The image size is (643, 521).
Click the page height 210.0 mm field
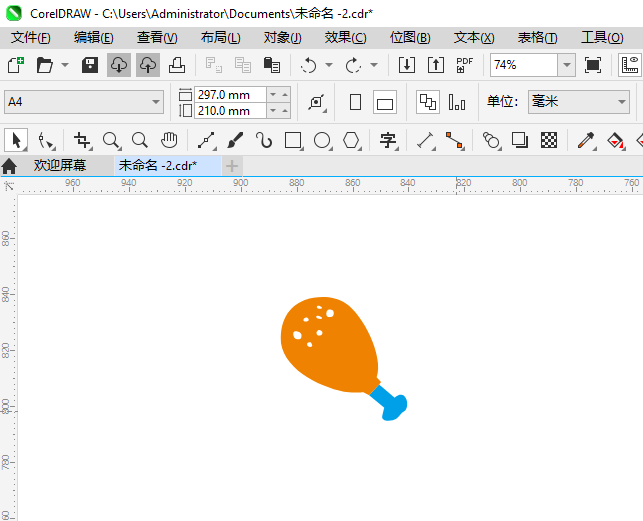click(230, 111)
